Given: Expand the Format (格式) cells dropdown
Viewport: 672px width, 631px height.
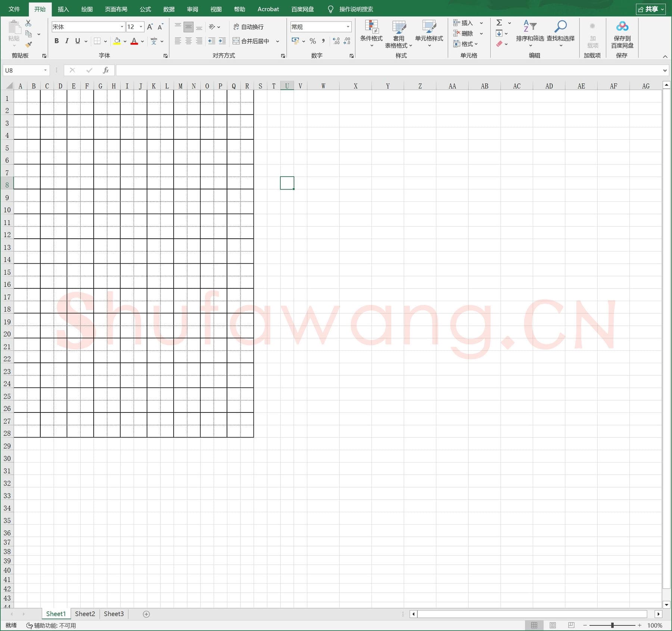Looking at the screenshot, I should [x=466, y=44].
